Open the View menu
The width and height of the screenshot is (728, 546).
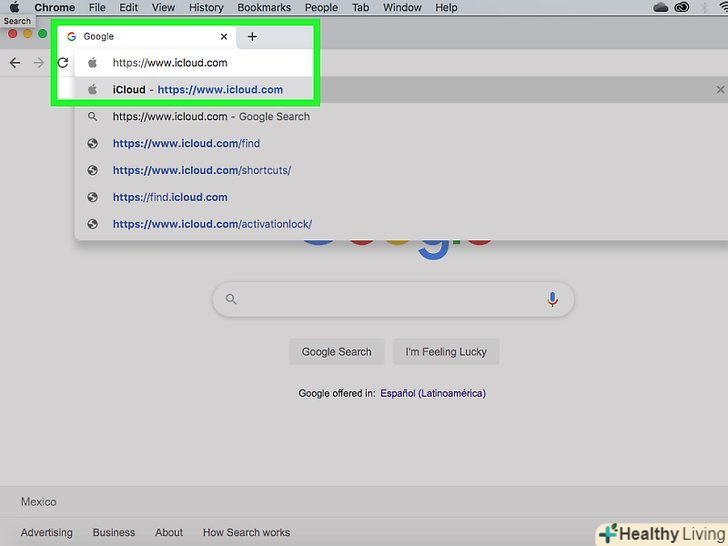[x=163, y=7]
